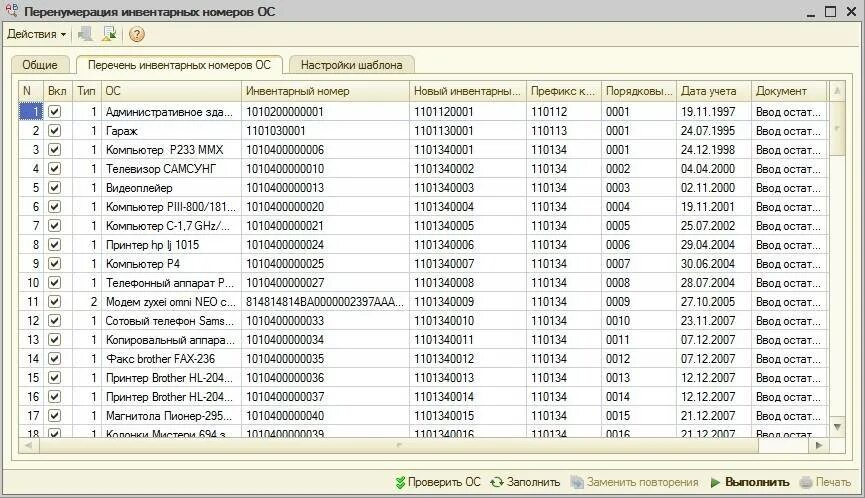Toggle checkbox for Факс brother FAX-236
The height and width of the screenshot is (498, 865).
(x=55, y=358)
